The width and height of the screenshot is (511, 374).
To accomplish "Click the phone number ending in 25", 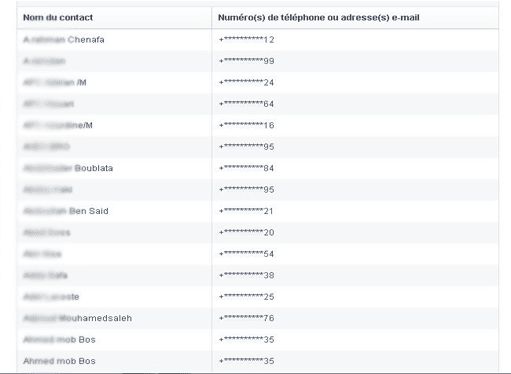I will pyautogui.click(x=247, y=297).
